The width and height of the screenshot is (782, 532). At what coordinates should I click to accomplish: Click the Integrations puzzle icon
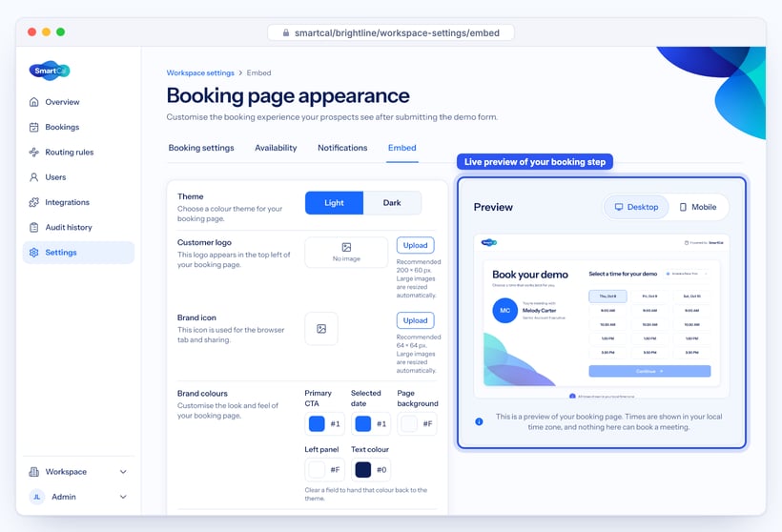click(34, 202)
